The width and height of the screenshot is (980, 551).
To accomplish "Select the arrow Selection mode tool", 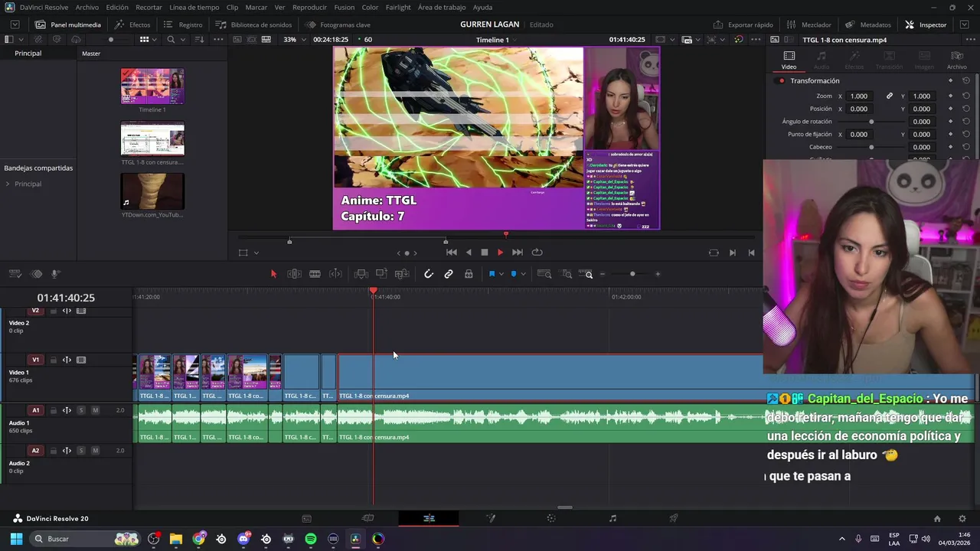I will [273, 274].
